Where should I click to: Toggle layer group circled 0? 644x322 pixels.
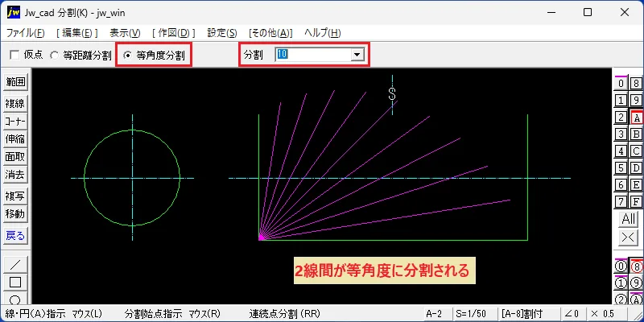[621, 266]
